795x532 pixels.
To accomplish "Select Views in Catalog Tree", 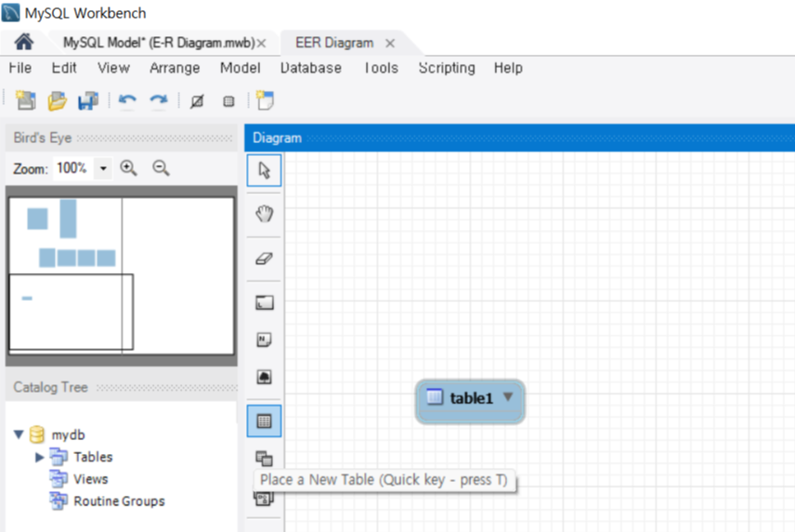I will (91, 479).
